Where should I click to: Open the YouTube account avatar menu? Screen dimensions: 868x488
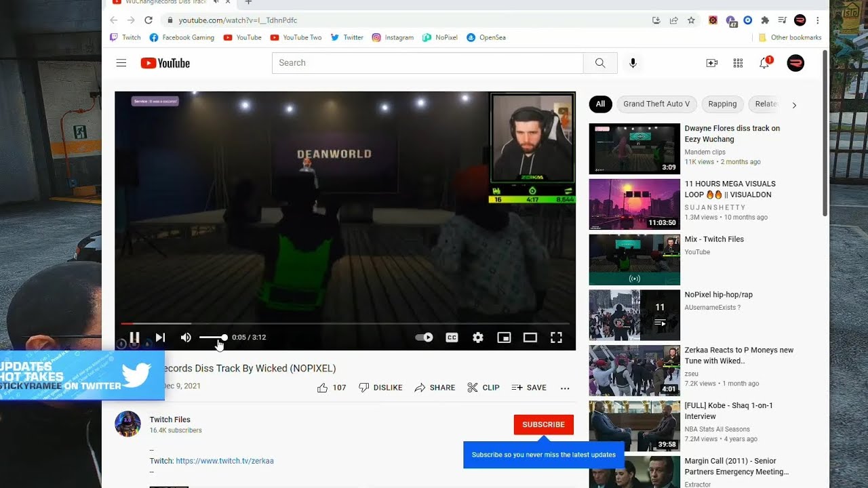(795, 63)
